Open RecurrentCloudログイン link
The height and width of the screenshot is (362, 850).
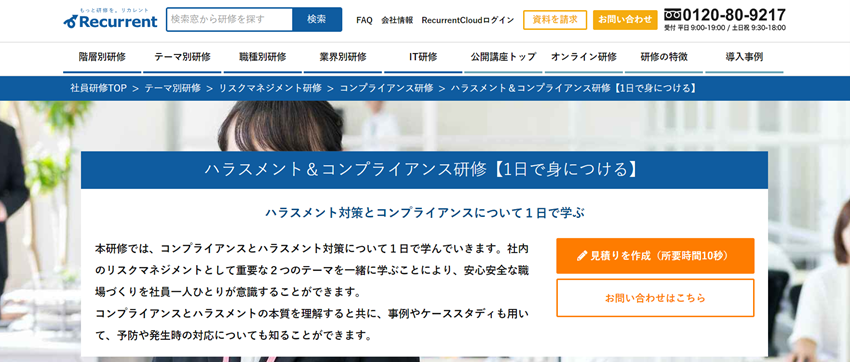(x=468, y=20)
